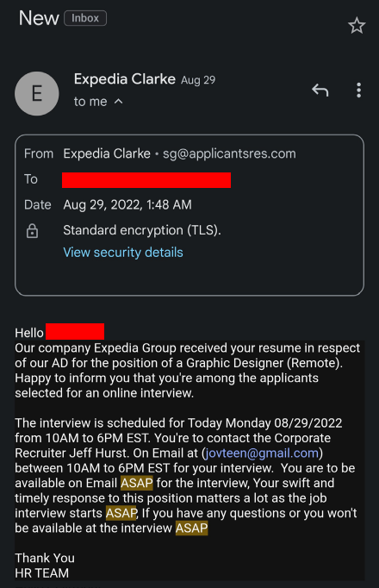Tap the sender address sg@applicantsres.com
This screenshot has height=588, width=379.
(229, 153)
